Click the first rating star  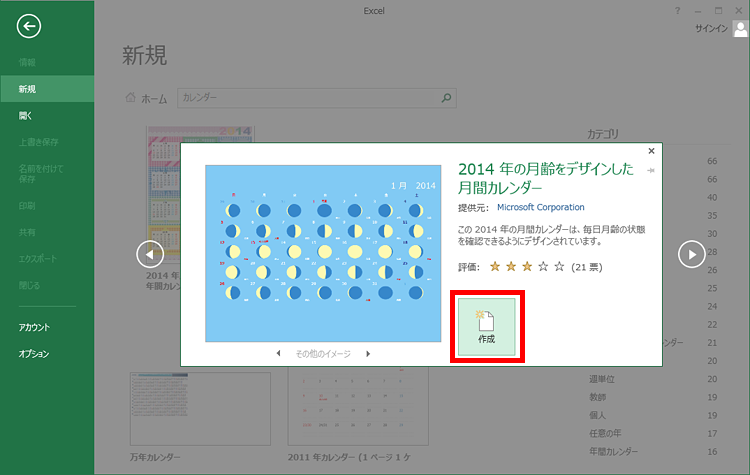tap(495, 266)
